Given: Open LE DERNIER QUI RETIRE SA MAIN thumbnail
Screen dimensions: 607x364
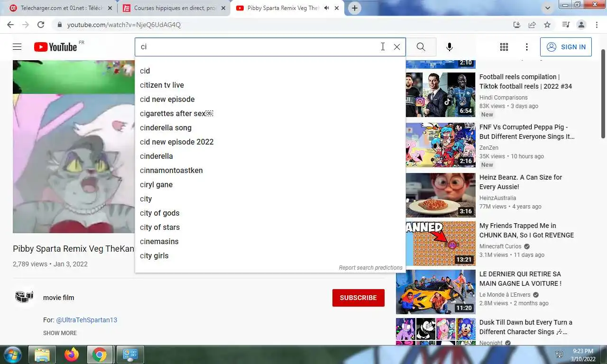Looking at the screenshot, I should tap(436, 292).
